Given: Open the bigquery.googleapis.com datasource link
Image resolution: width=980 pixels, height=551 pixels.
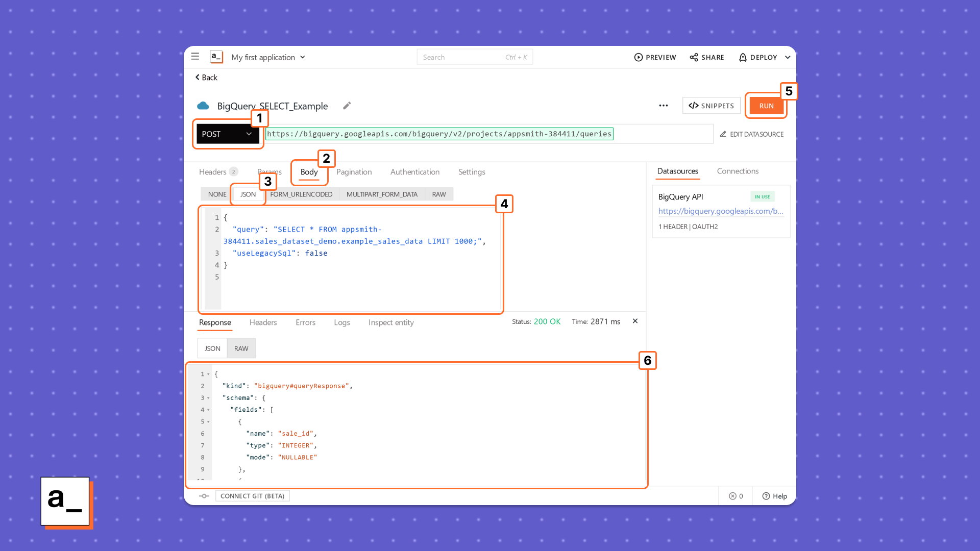Looking at the screenshot, I should click(x=721, y=211).
